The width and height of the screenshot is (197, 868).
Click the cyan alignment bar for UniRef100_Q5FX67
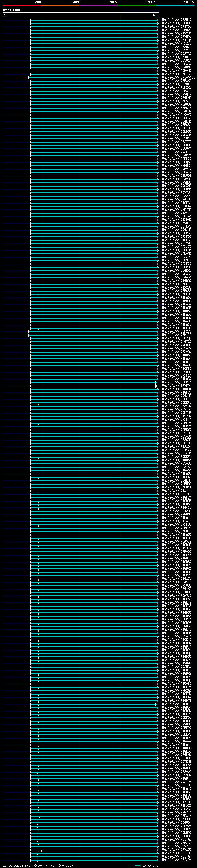[x=94, y=74]
